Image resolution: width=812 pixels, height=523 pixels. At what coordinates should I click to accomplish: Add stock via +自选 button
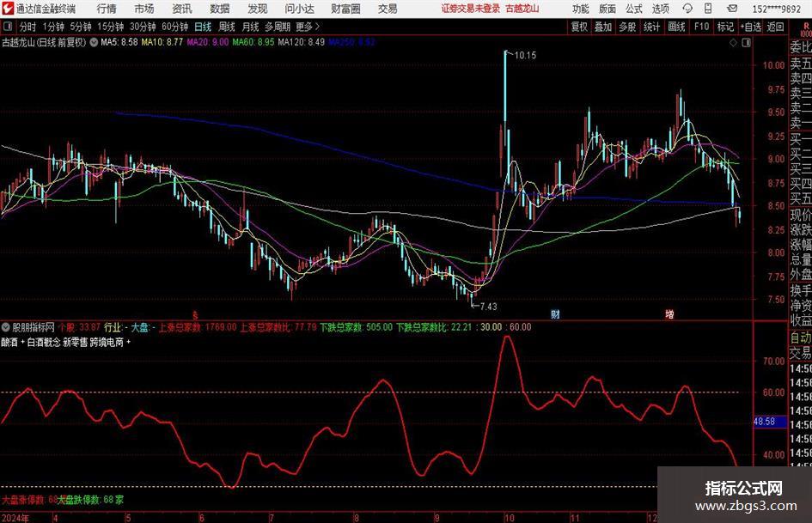(x=751, y=27)
